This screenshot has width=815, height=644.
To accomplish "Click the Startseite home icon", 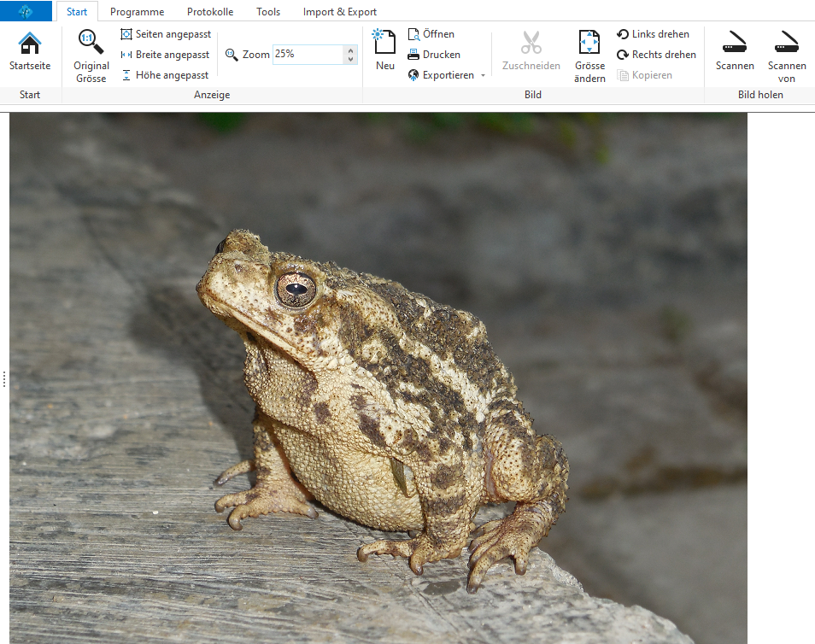I will click(x=30, y=44).
